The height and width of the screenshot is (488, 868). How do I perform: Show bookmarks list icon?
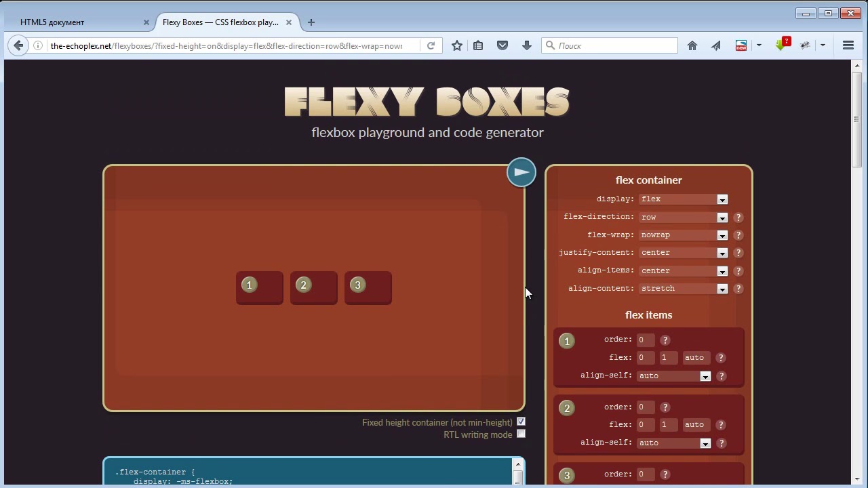click(478, 45)
